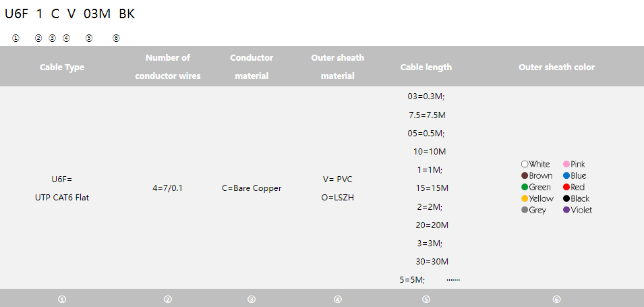Click the Conductor material column header
Screen dimensions: 644x307
tap(252, 67)
